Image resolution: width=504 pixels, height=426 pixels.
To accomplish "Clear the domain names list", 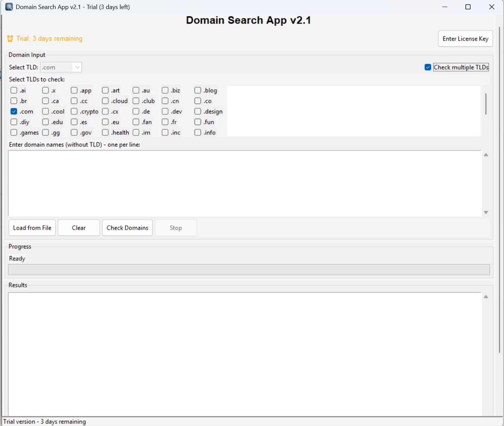I will [79, 228].
